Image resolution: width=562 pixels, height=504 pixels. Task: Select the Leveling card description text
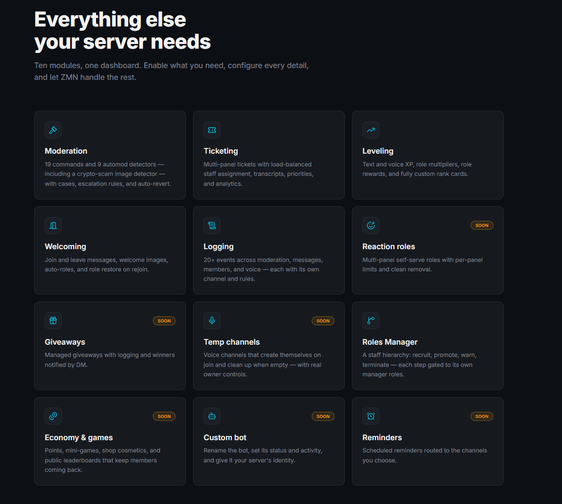click(417, 169)
